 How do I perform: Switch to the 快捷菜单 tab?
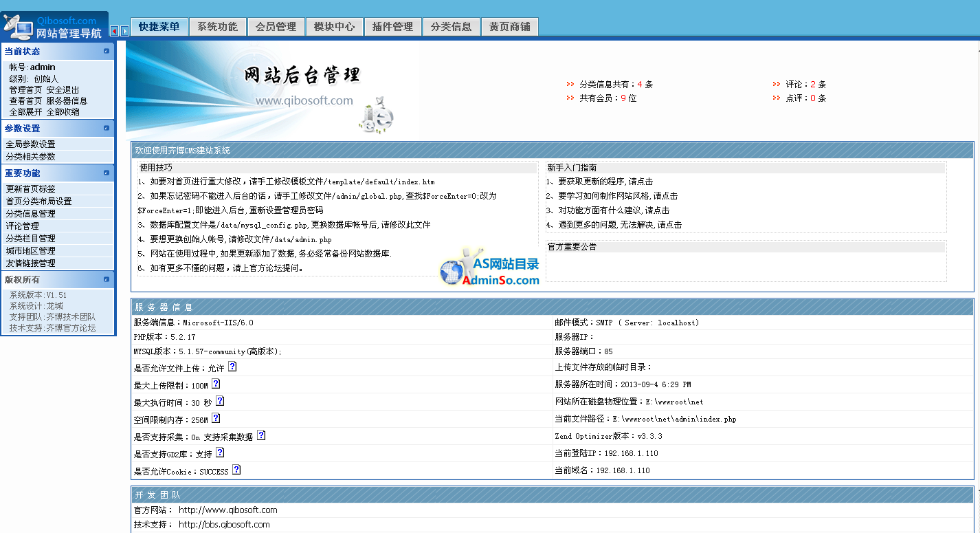point(159,26)
